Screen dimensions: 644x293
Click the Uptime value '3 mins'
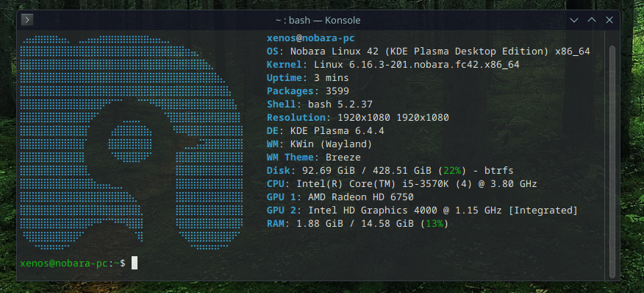coord(331,78)
